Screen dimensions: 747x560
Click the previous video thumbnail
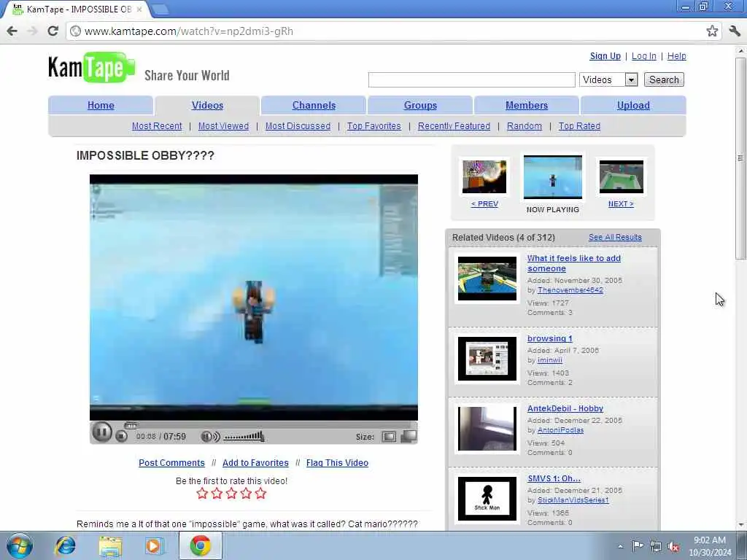484,176
